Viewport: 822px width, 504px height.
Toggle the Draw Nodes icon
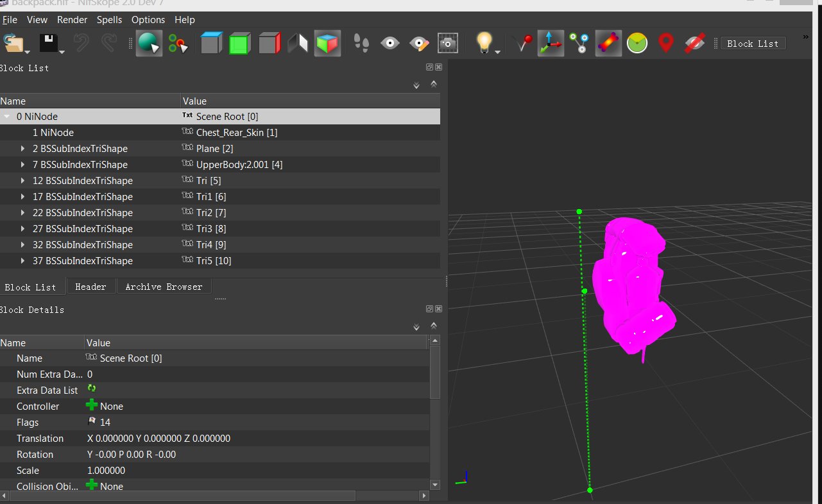point(580,44)
